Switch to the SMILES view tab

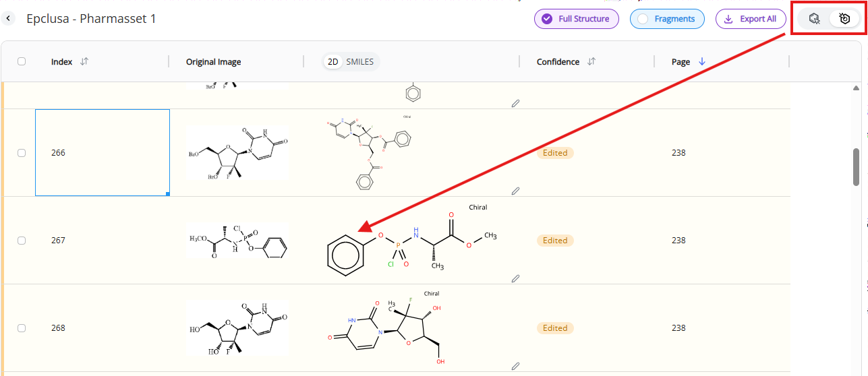pyautogui.click(x=359, y=61)
